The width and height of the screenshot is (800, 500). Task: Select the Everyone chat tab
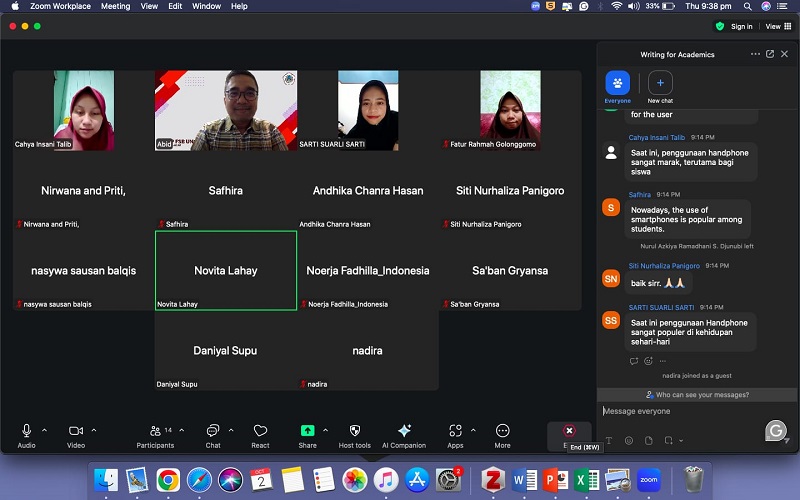(x=617, y=83)
